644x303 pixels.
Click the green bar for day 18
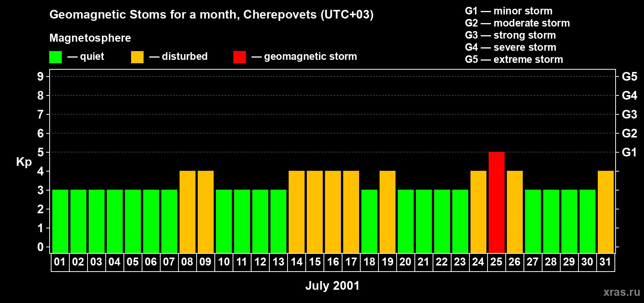point(369,221)
